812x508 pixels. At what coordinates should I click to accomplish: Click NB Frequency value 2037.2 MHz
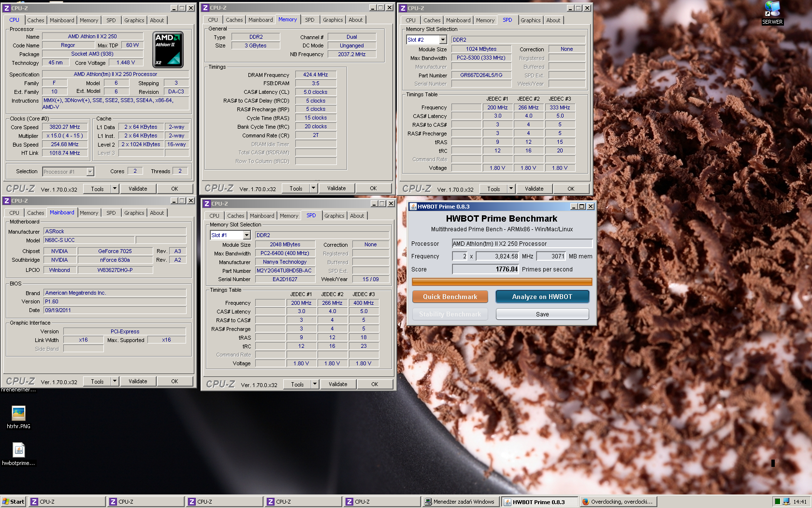352,54
